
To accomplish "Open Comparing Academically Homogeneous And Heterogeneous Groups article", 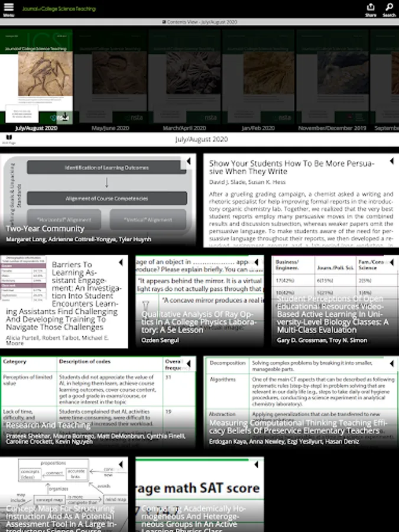I will pyautogui.click(x=200, y=494).
